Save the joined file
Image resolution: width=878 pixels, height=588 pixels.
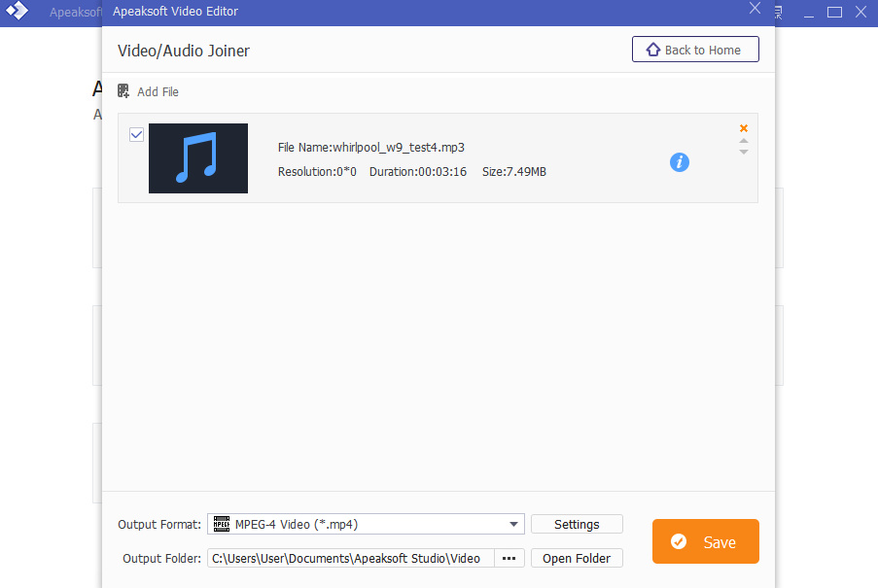tap(706, 541)
